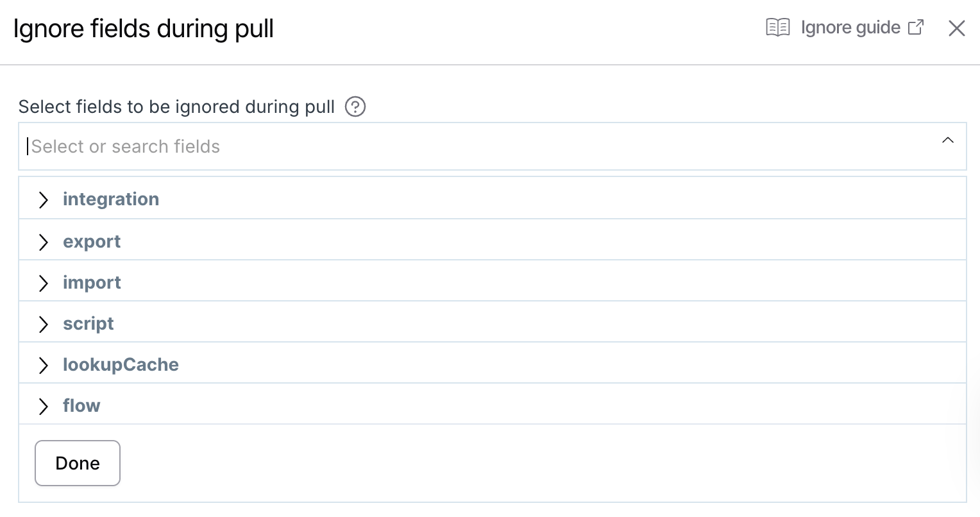Open the Ignore guide book icon

pyautogui.click(x=777, y=27)
